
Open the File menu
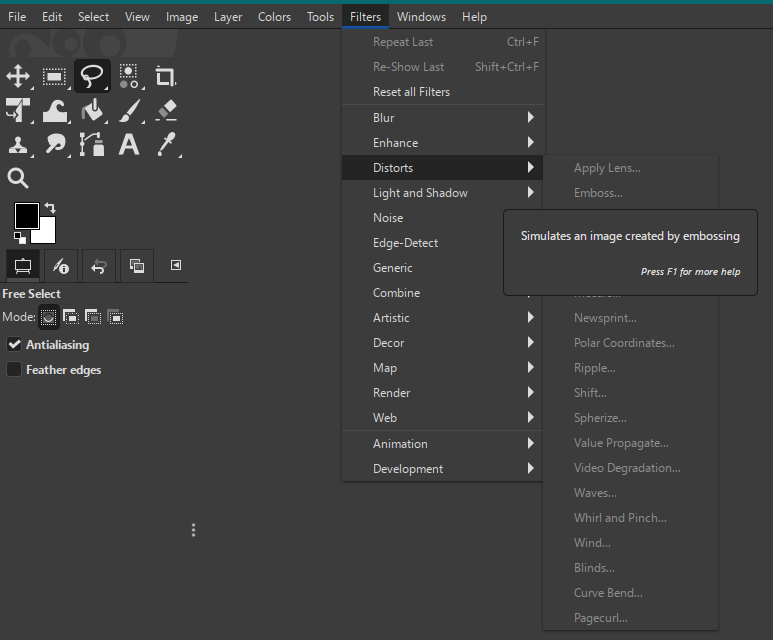pos(17,17)
